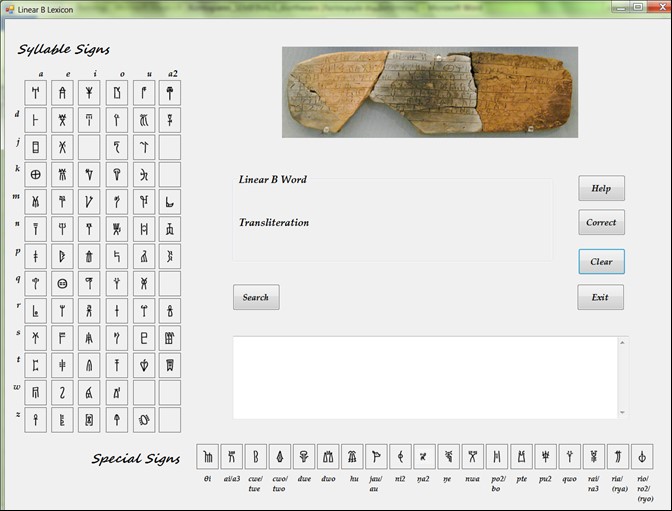This screenshot has height=511, width=672.
Task: Select the 'ro' cross-shaped sign
Action: tap(117, 311)
